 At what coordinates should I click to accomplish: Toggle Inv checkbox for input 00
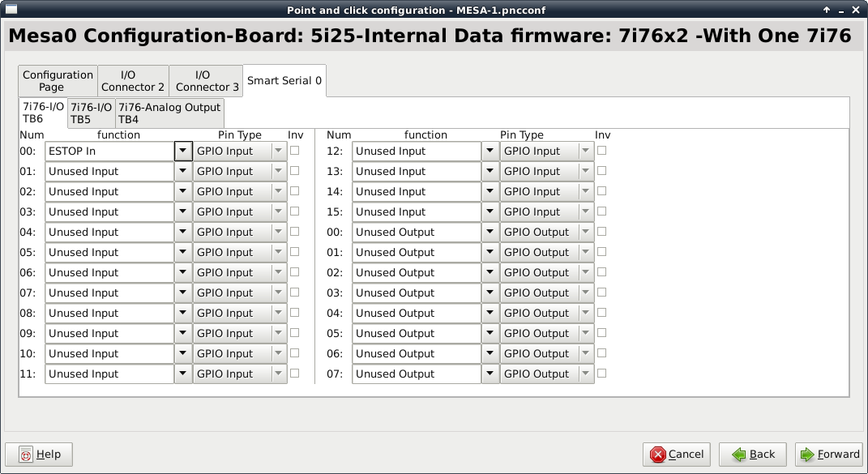tap(294, 151)
